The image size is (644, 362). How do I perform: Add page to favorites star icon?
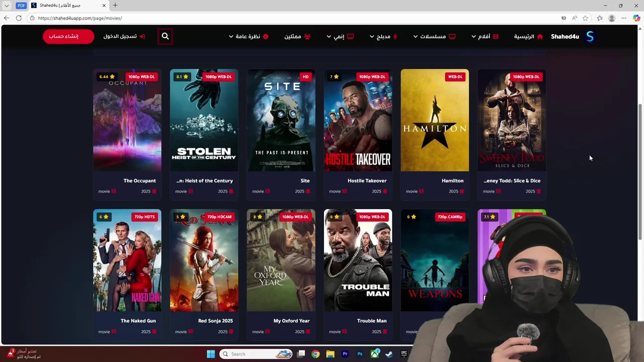[x=585, y=18]
